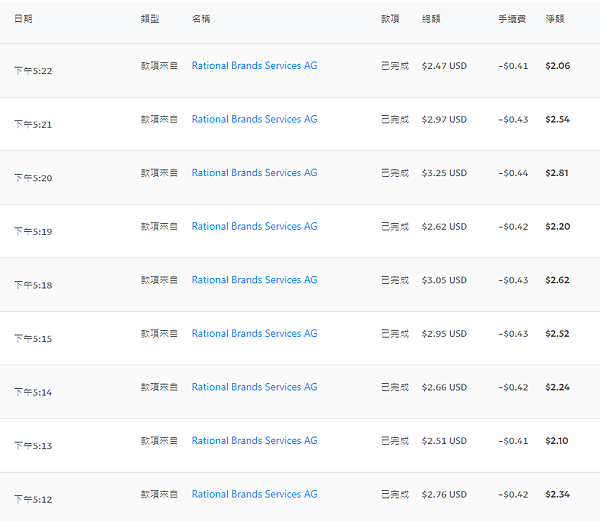Click the net amount $2.24
The width and height of the screenshot is (600, 521).
pyautogui.click(x=558, y=387)
